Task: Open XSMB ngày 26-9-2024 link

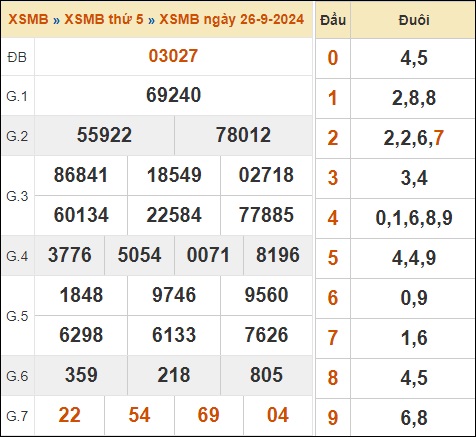Action: (232, 19)
